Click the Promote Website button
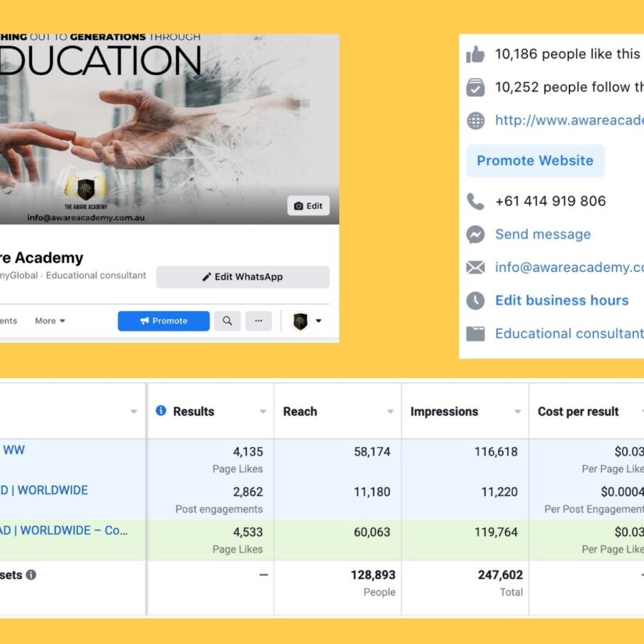This screenshot has height=644, width=644. point(535,161)
